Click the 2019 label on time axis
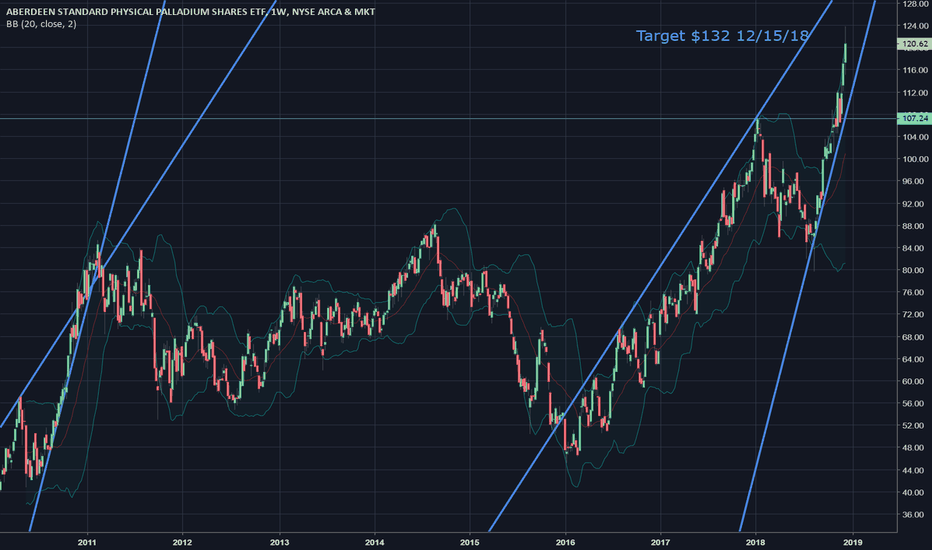Screen dimensions: 932x550 click(853, 542)
